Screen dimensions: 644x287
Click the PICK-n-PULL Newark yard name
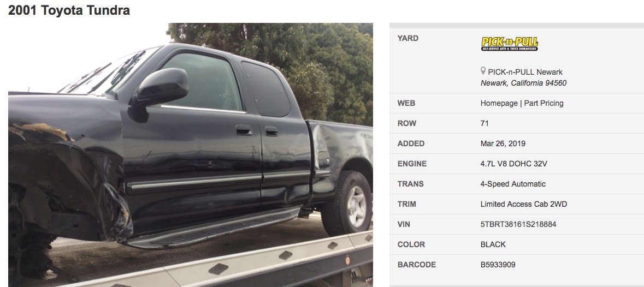click(525, 72)
